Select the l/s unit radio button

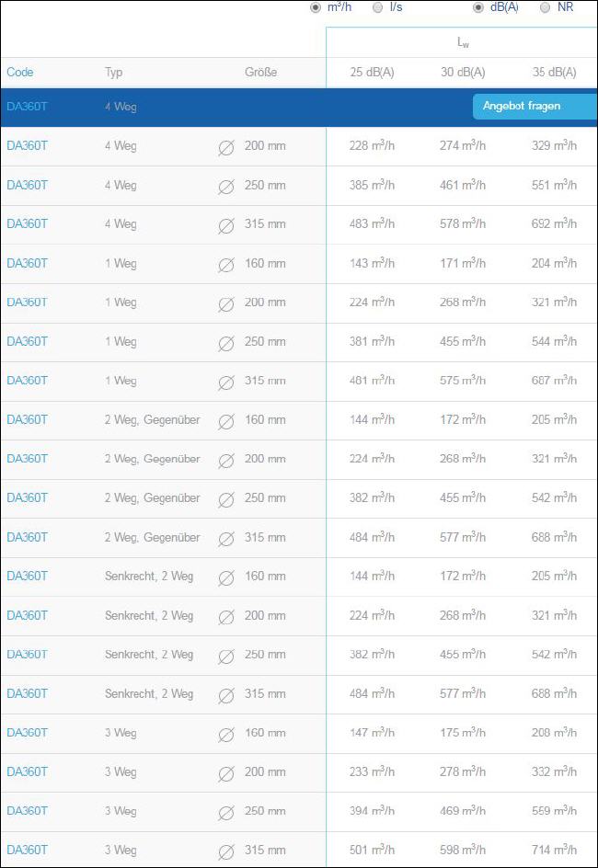(377, 7)
